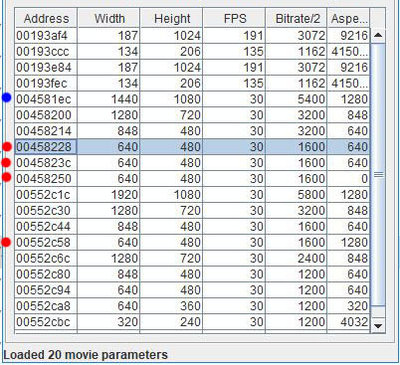Select address cell 00552c1c
Image resolution: width=400 pixels, height=365 pixels.
[x=46, y=195]
